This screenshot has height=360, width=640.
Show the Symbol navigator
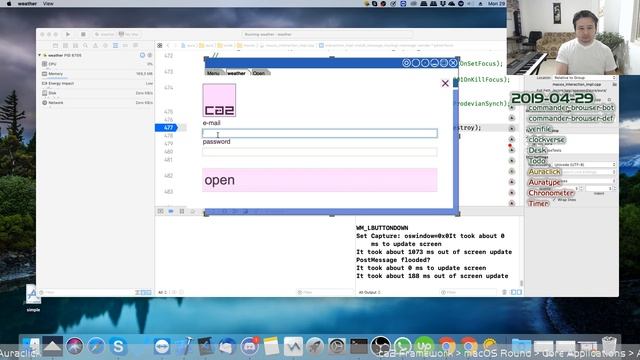76,45
